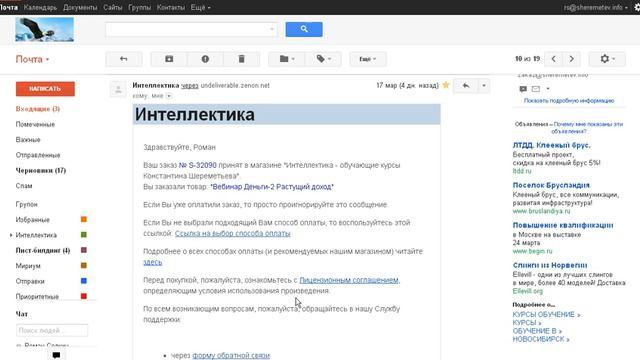This screenshot has width=640, height=360.
Task: Open the 'Спам' folder
Action: 24,186
